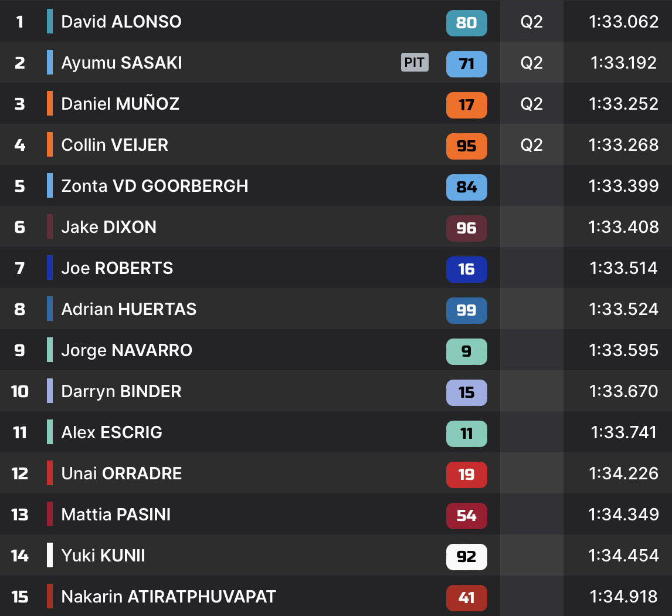
Task: Click Mattia Pasini's number 54 badge
Action: pyautogui.click(x=466, y=516)
